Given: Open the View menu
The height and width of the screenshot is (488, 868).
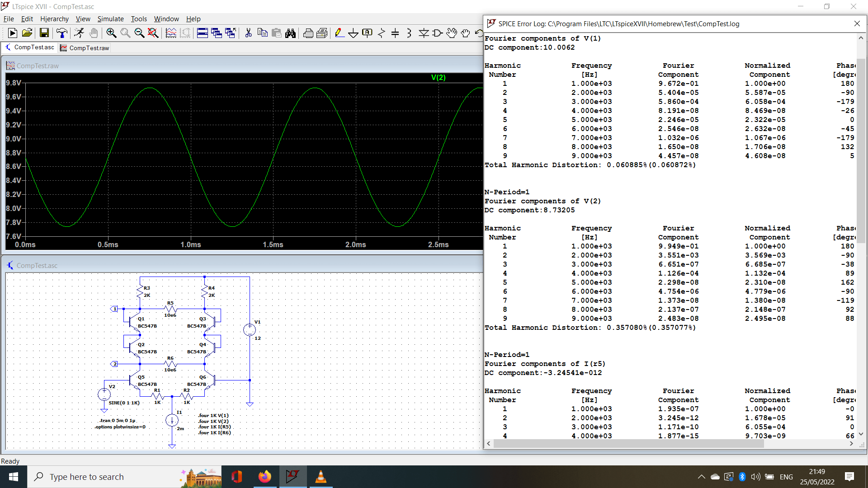Looking at the screenshot, I should pos(83,19).
